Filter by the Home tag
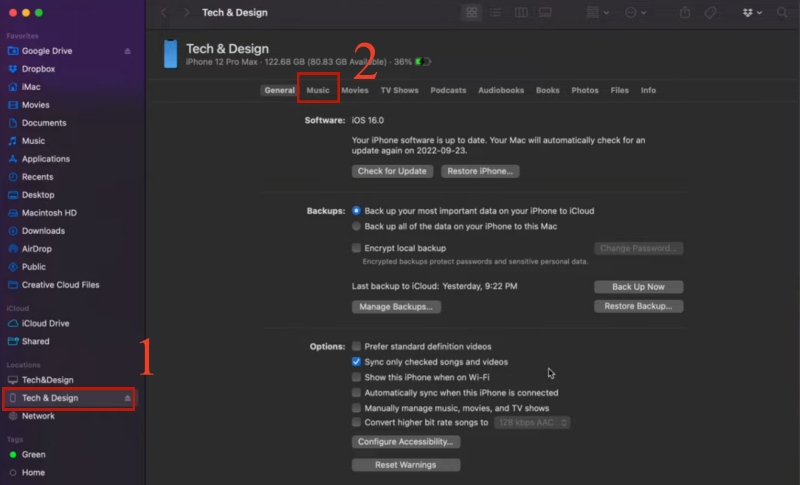The image size is (800, 485). point(33,473)
